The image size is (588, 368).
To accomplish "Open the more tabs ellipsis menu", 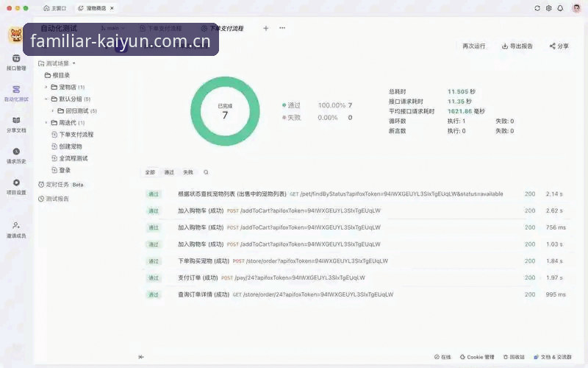I will coord(282,28).
